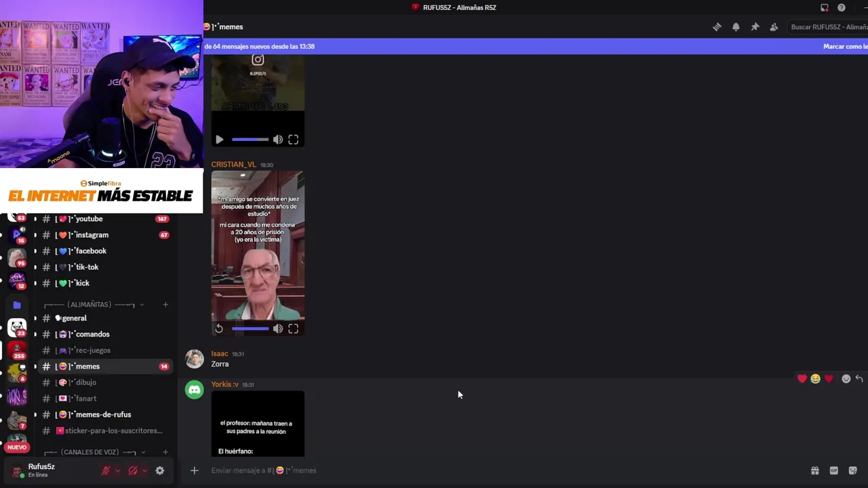Image resolution: width=868 pixels, height=488 pixels.
Task: React with the first red heart emoji
Action: click(x=802, y=379)
